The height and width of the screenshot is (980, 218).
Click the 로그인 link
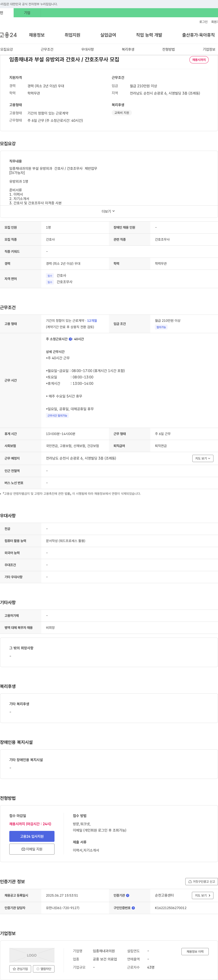coord(203,22)
